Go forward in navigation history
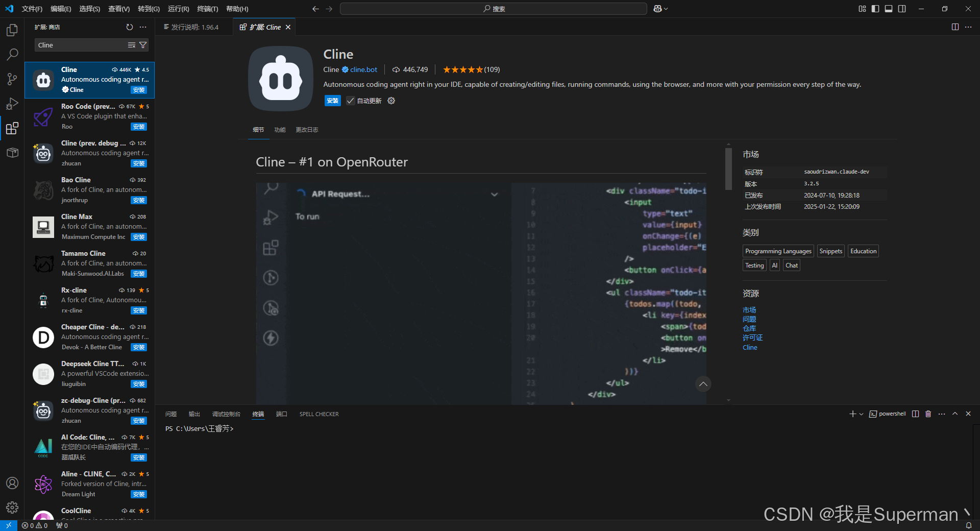This screenshot has width=980, height=531. tap(329, 9)
